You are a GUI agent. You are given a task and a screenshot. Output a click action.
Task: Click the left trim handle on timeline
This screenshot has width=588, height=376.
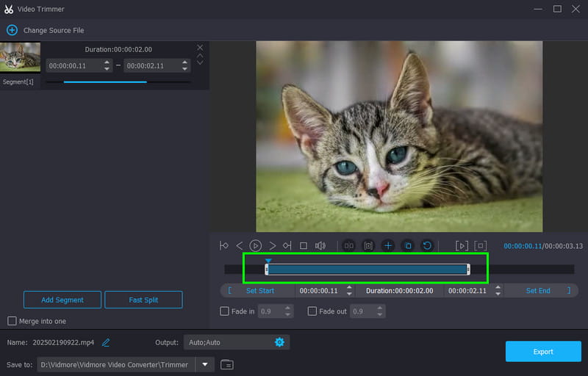point(267,270)
